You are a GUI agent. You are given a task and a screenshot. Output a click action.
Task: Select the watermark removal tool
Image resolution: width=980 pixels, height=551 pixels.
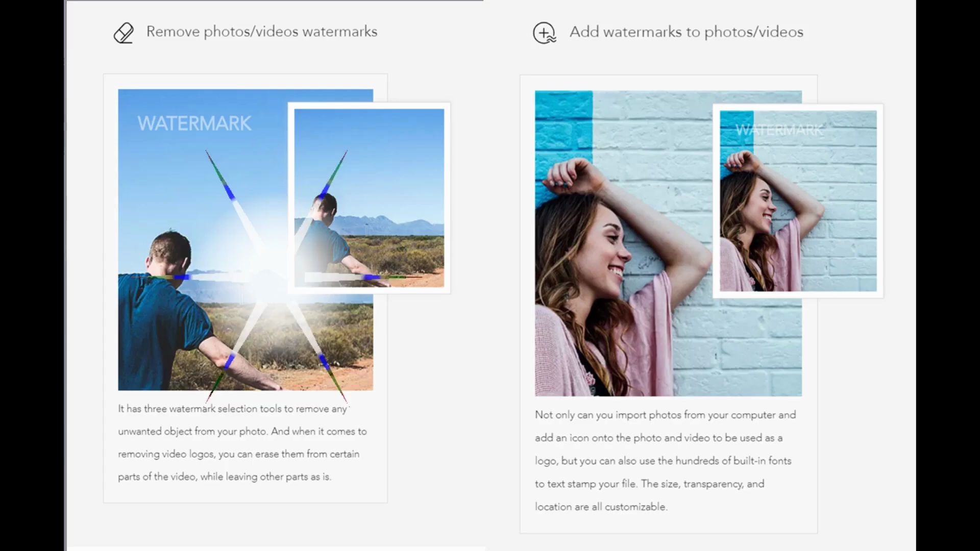tap(245, 32)
